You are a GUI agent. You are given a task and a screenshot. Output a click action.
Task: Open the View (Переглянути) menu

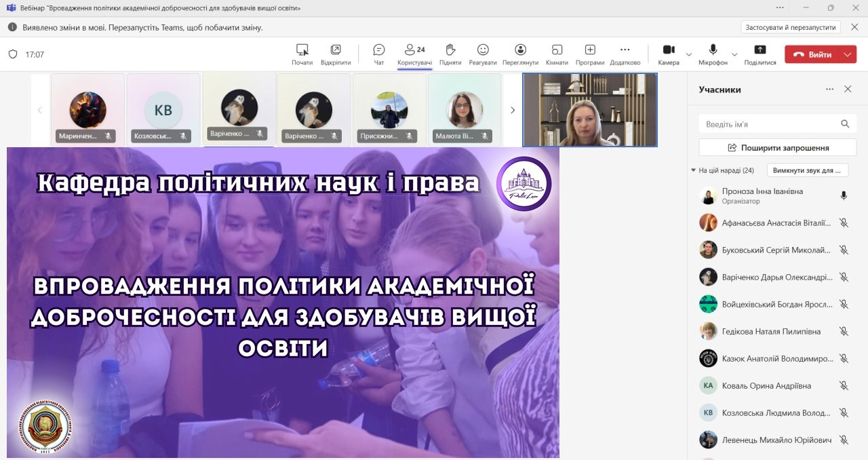click(520, 54)
